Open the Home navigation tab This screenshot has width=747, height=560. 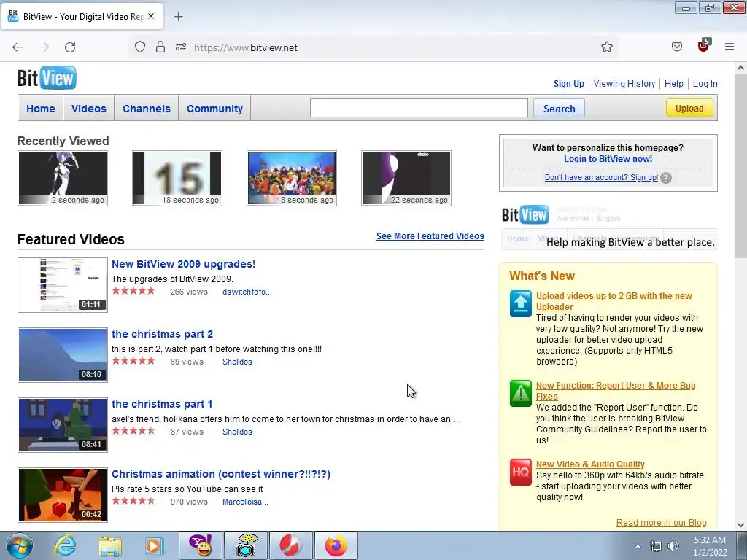tap(41, 109)
